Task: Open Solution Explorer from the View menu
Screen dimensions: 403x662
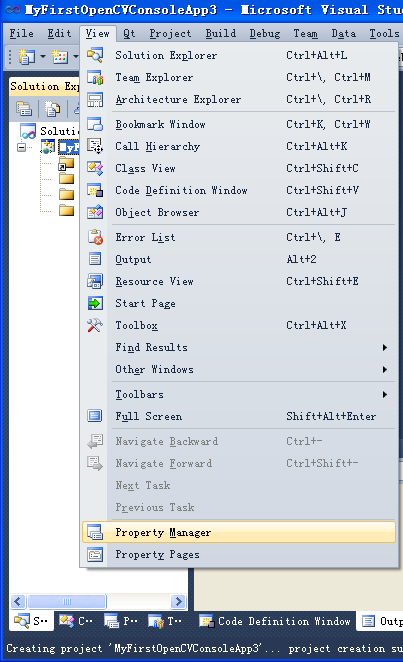Action: tap(239, 55)
